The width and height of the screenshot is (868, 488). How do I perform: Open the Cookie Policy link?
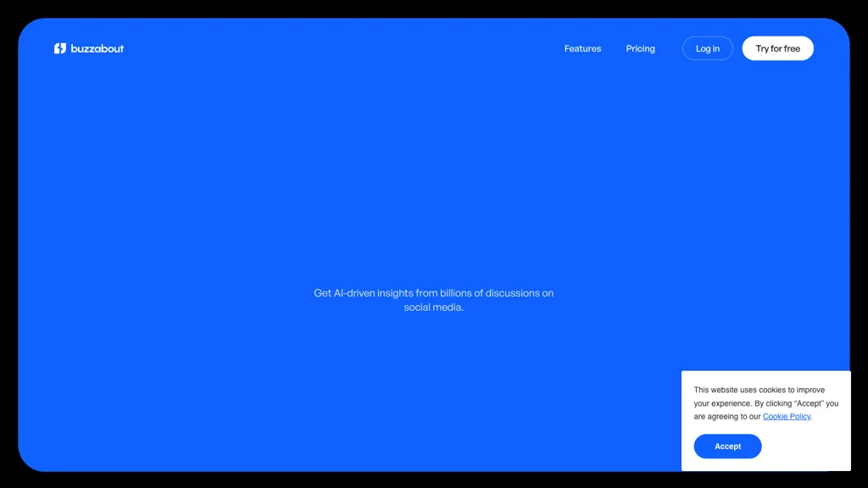click(x=787, y=417)
